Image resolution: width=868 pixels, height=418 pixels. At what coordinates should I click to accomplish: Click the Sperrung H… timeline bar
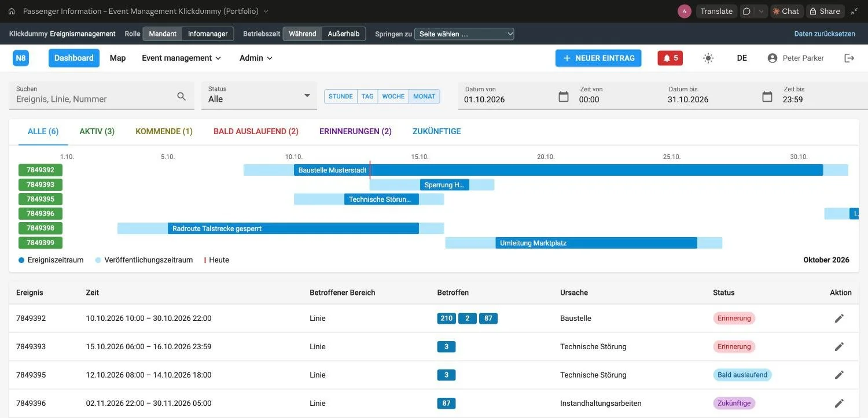(x=444, y=184)
